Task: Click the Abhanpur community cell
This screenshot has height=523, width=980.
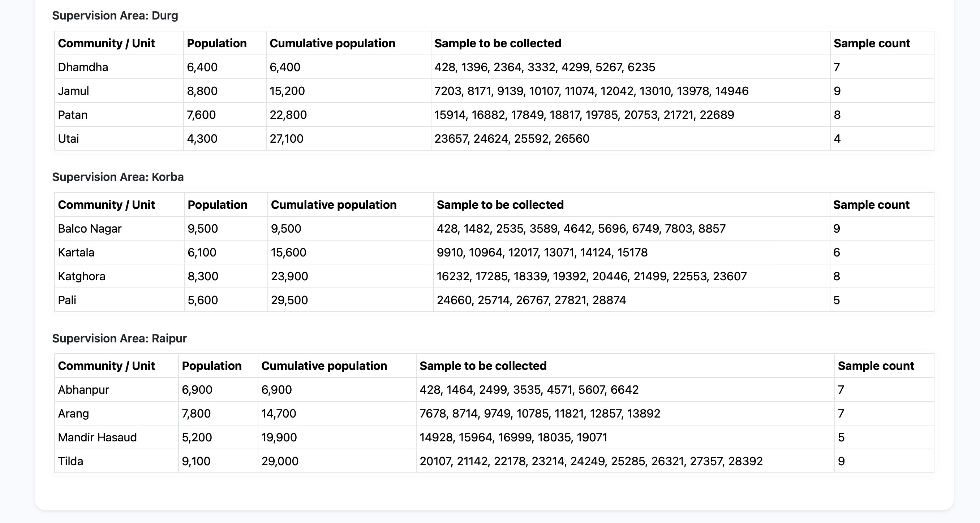Action: pyautogui.click(x=83, y=389)
